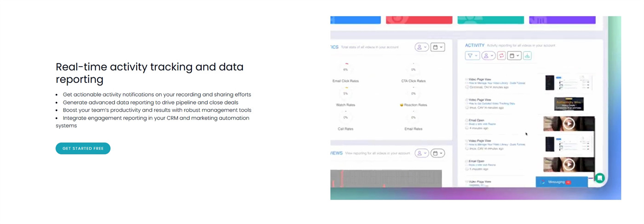Click the Watch Rates gauge icon

(x=345, y=93)
